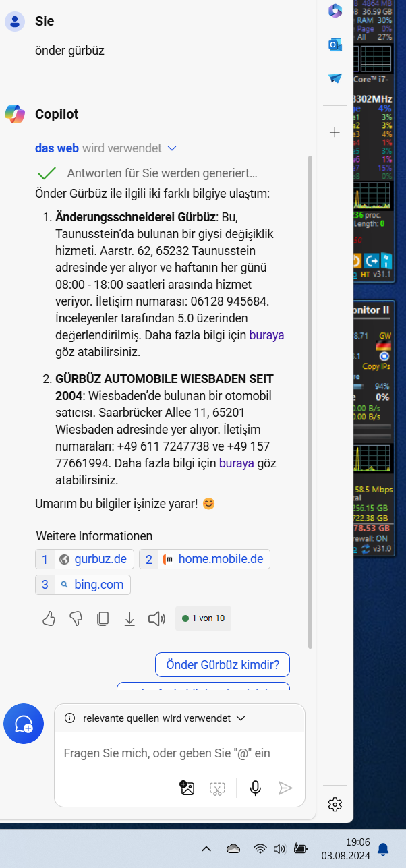Image resolution: width=406 pixels, height=868 pixels.
Task: Click the German flag in the Network Monitor gadget
Action: point(384,345)
